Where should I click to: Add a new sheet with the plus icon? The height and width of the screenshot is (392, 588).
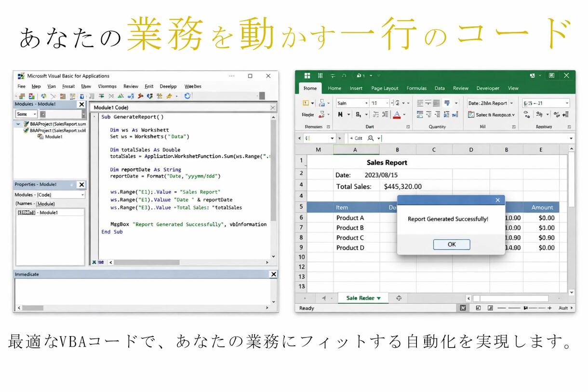(x=399, y=298)
